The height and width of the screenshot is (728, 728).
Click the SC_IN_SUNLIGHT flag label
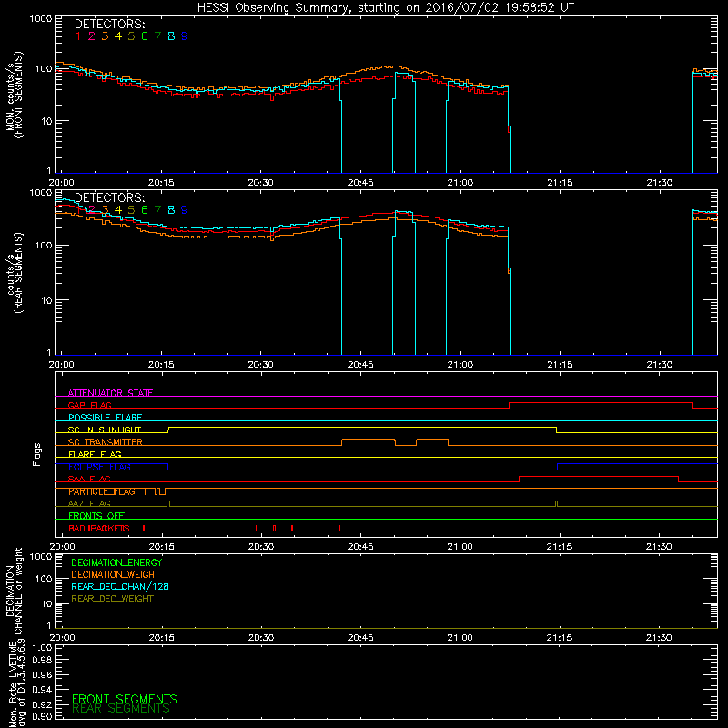105,430
